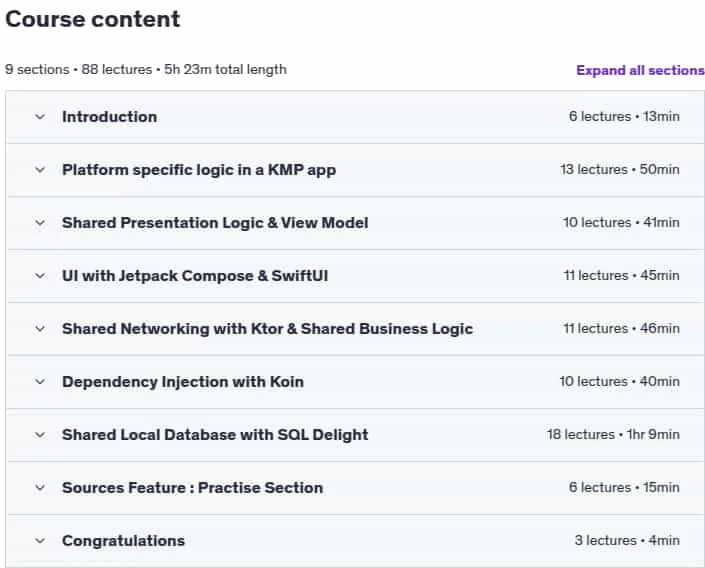Screen dimensions: 705x568
Task: Open Platform specific logic in a KMP app title
Action: tap(199, 170)
